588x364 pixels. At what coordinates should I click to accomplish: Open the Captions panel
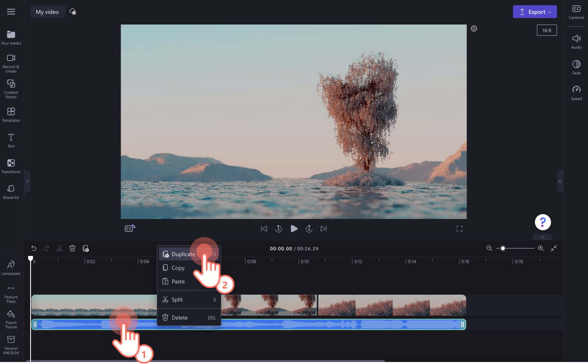point(576,12)
